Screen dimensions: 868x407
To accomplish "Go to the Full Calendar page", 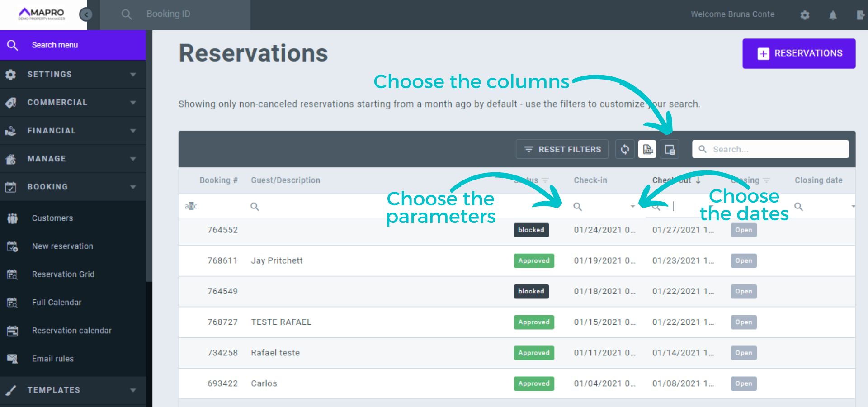I will (x=57, y=303).
